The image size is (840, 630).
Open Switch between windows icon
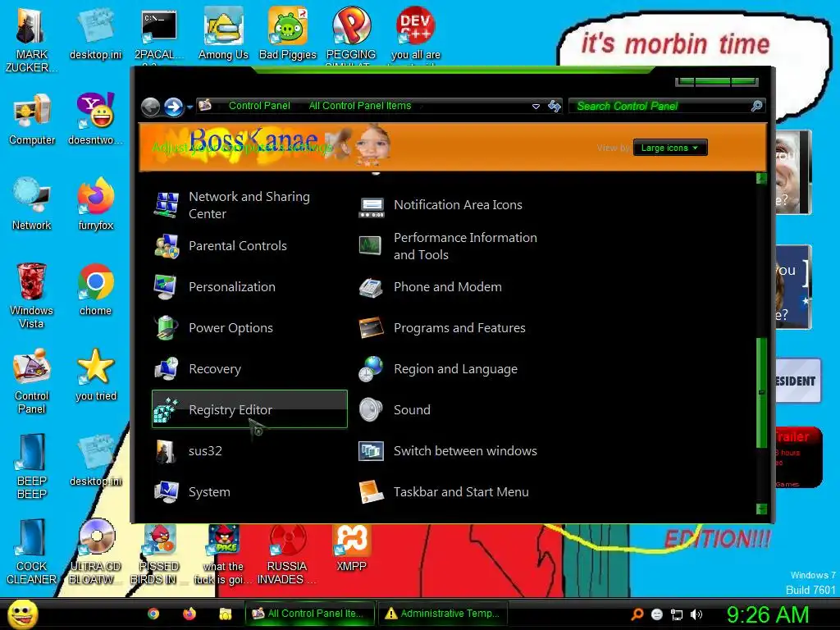tap(372, 451)
